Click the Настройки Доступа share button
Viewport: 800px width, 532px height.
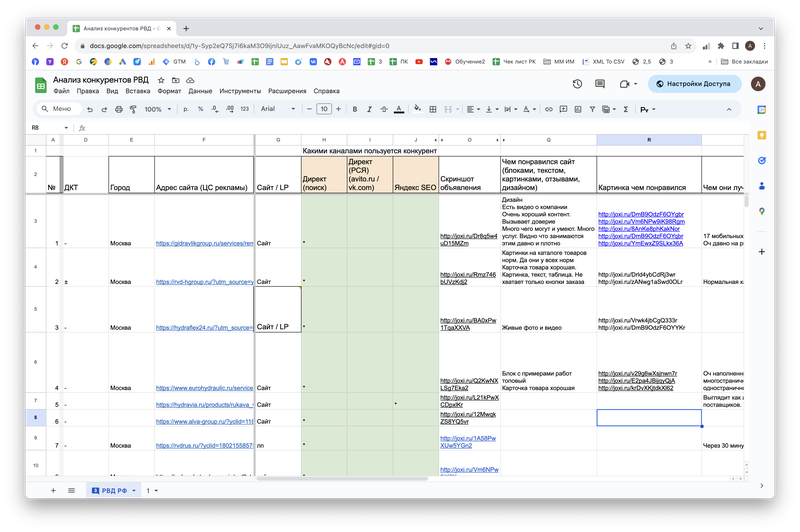(x=694, y=84)
